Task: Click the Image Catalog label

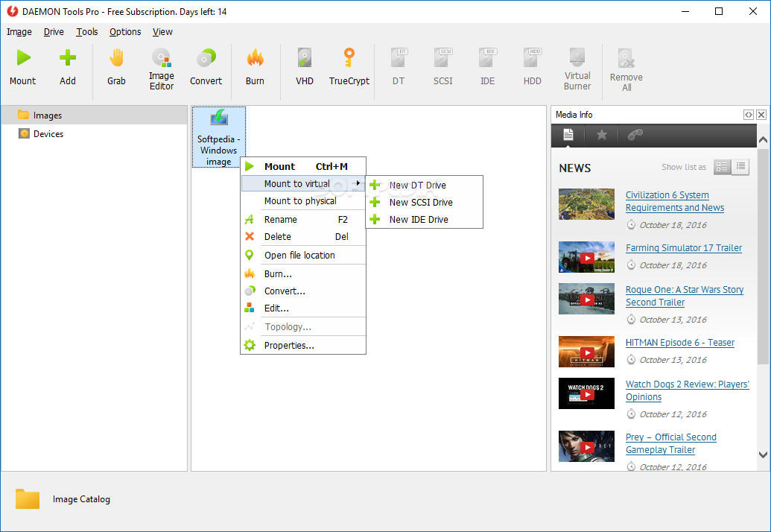Action: [82, 499]
